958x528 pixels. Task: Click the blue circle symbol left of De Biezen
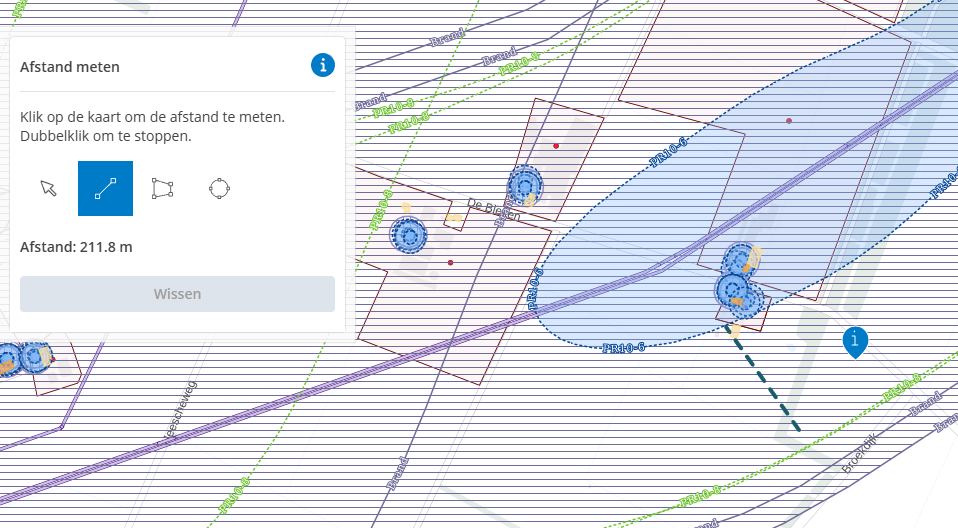coord(408,235)
